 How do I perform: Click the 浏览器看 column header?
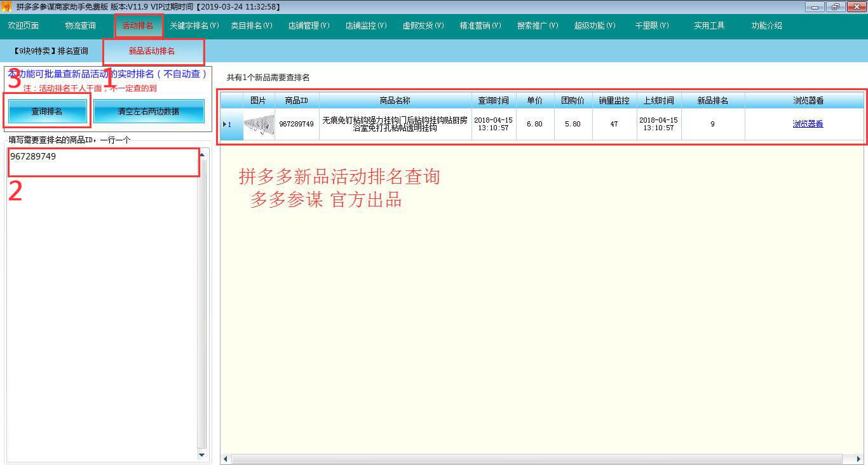(x=804, y=100)
